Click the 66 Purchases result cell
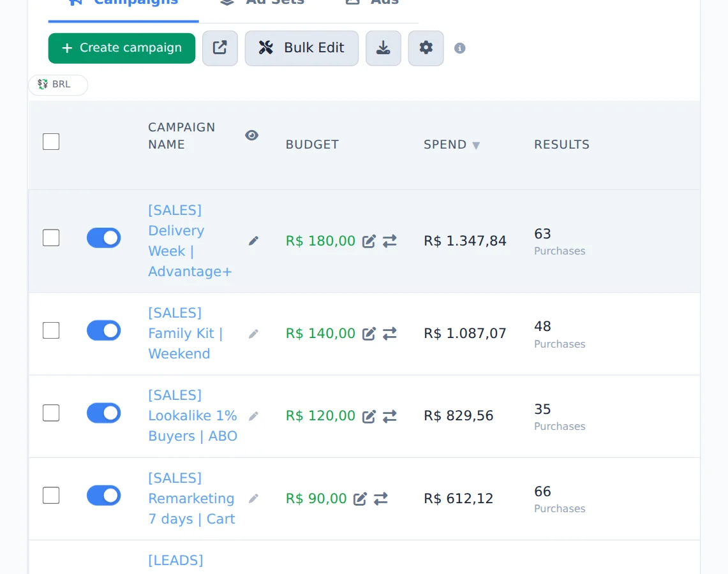 (x=560, y=499)
